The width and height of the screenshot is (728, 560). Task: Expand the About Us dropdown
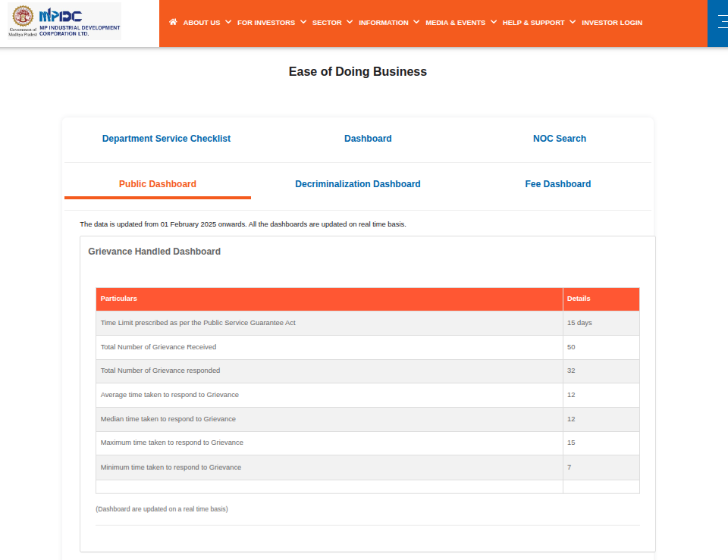(x=206, y=23)
